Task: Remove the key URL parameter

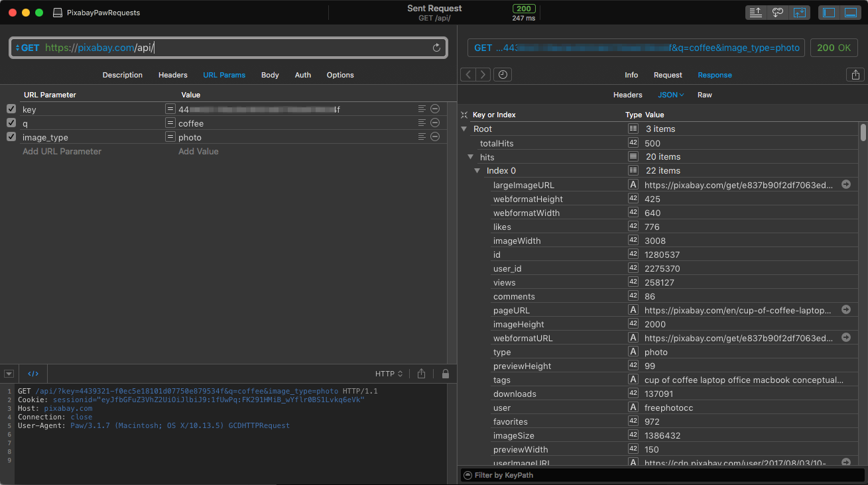Action: (435, 109)
